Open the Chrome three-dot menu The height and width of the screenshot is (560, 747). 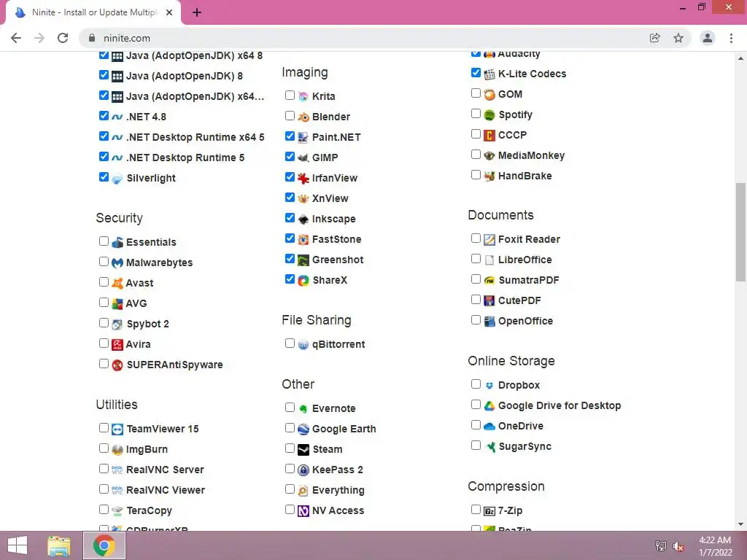pyautogui.click(x=731, y=38)
